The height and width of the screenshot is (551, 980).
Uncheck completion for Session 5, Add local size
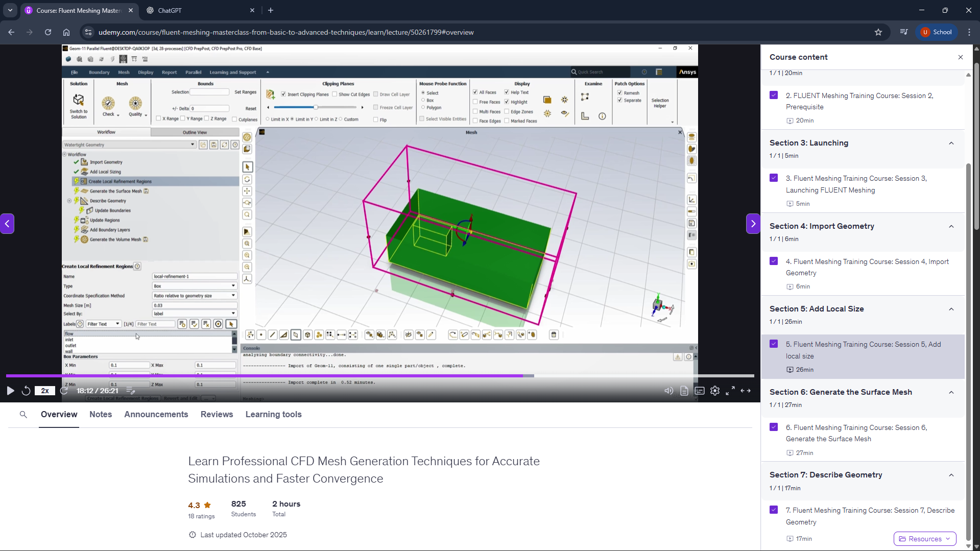(774, 344)
